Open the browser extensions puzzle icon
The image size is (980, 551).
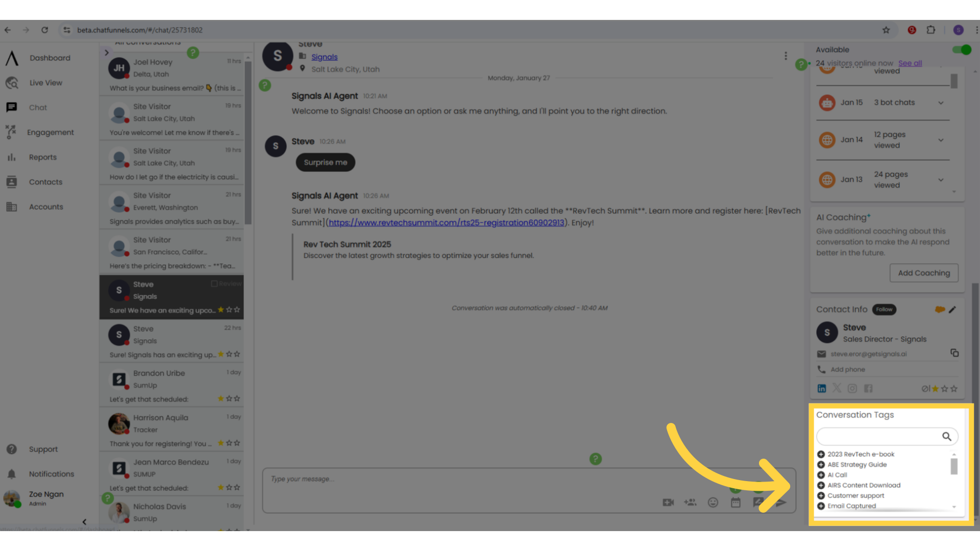(931, 30)
